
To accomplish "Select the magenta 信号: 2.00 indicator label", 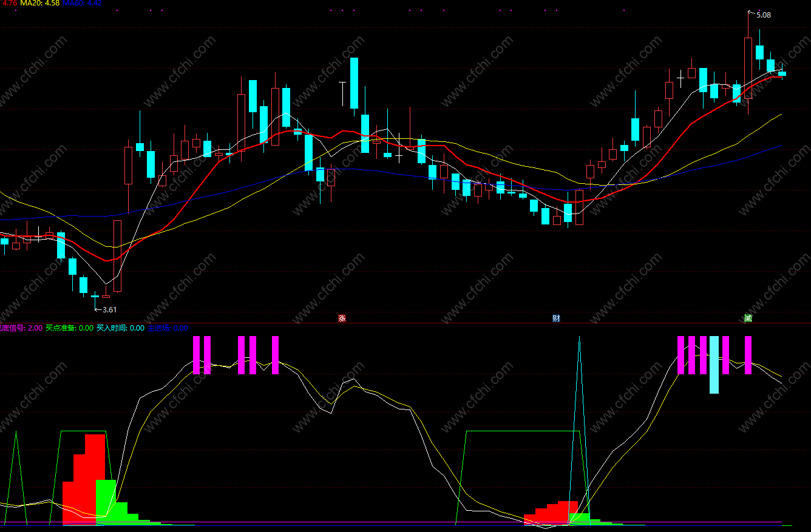I will [21, 328].
